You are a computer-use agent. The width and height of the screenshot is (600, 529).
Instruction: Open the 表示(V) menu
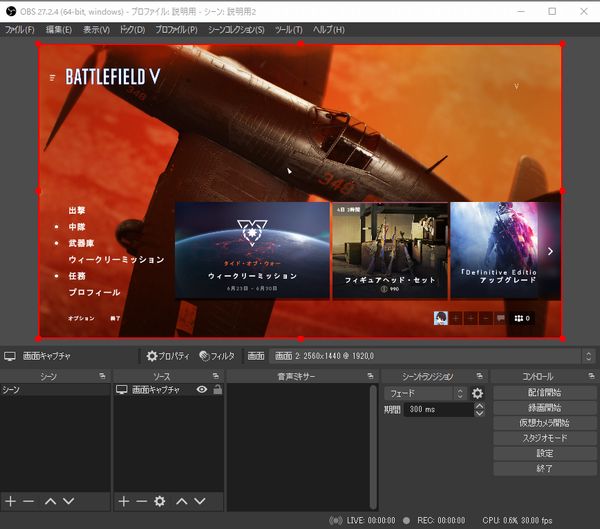click(x=96, y=30)
